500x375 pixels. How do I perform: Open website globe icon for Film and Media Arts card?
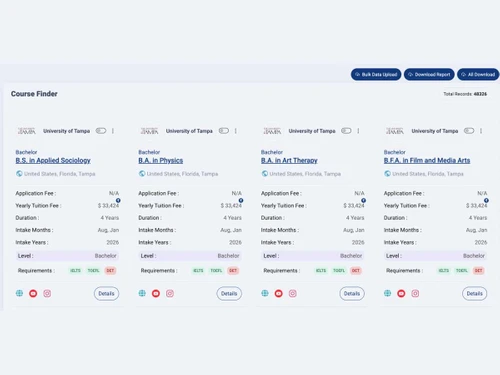pyautogui.click(x=387, y=293)
